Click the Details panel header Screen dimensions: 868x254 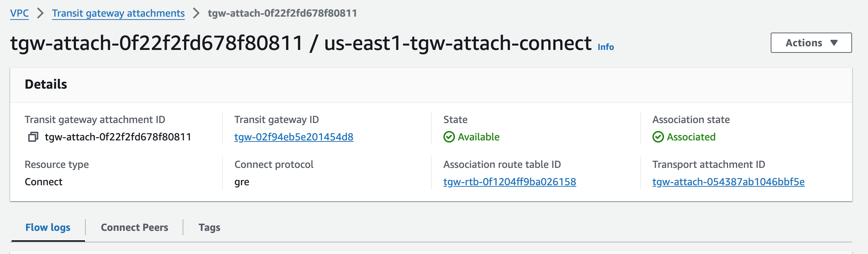point(431,85)
